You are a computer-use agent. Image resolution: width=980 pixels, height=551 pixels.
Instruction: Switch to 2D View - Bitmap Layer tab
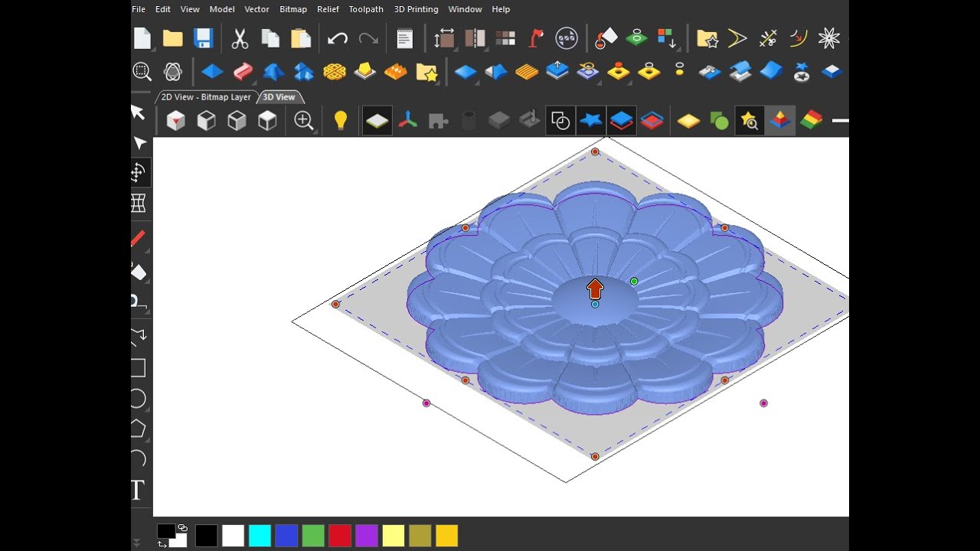206,97
